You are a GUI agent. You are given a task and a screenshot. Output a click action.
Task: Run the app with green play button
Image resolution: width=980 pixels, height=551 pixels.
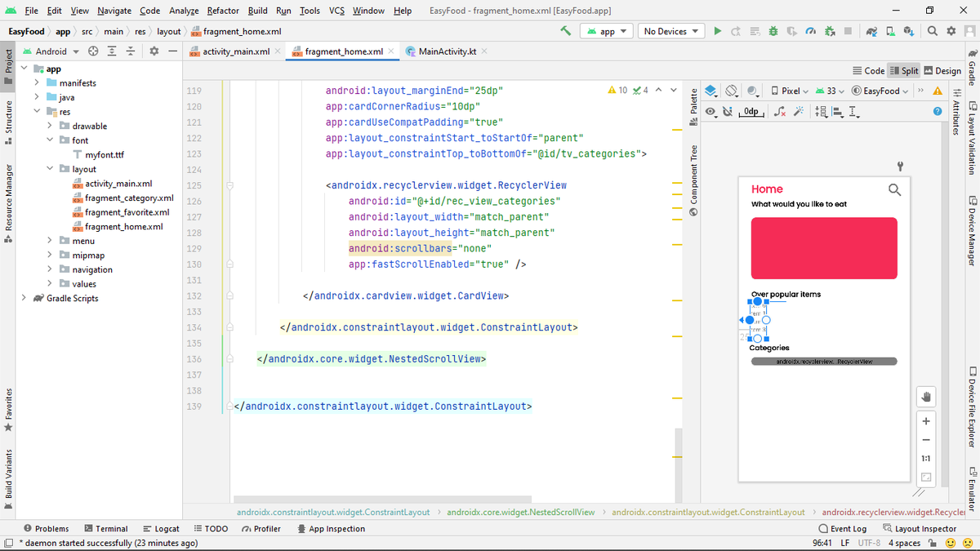coord(718,31)
